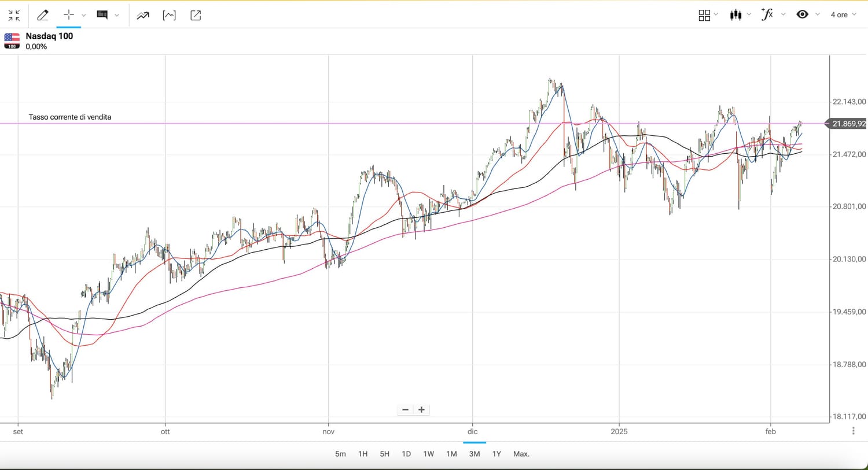Expand the crosshair tool options arrow
Image resolution: width=868 pixels, height=470 pixels.
click(84, 16)
